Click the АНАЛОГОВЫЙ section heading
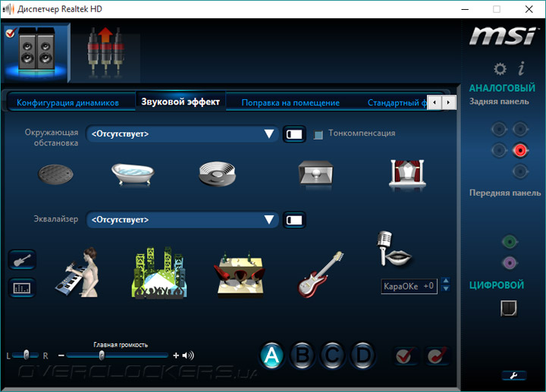Screen dimensions: 546x392 point(502,88)
